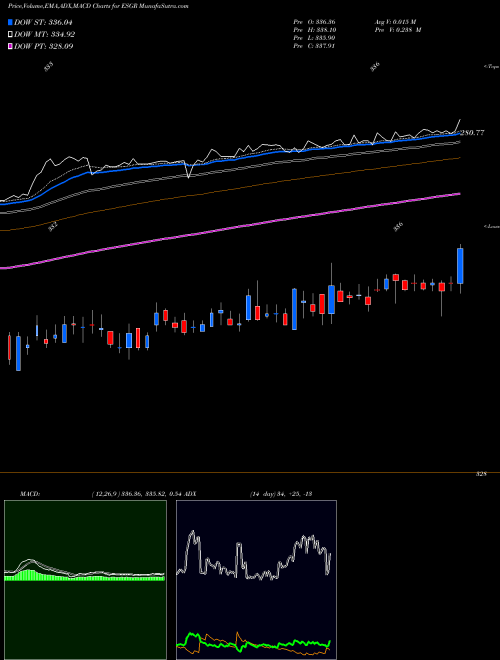Click the "Pre C: 337.91" close value
This screenshot has width=500, height=660.
tap(314, 46)
